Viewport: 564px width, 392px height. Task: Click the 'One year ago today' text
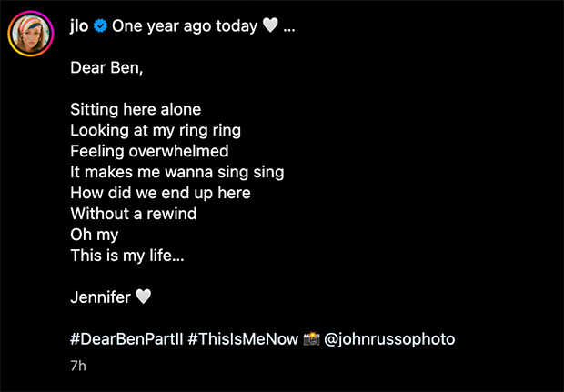(x=185, y=26)
